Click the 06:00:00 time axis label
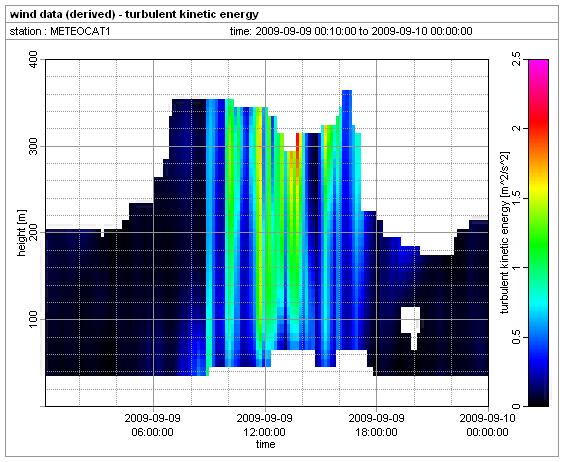The height and width of the screenshot is (462, 564). [153, 425]
